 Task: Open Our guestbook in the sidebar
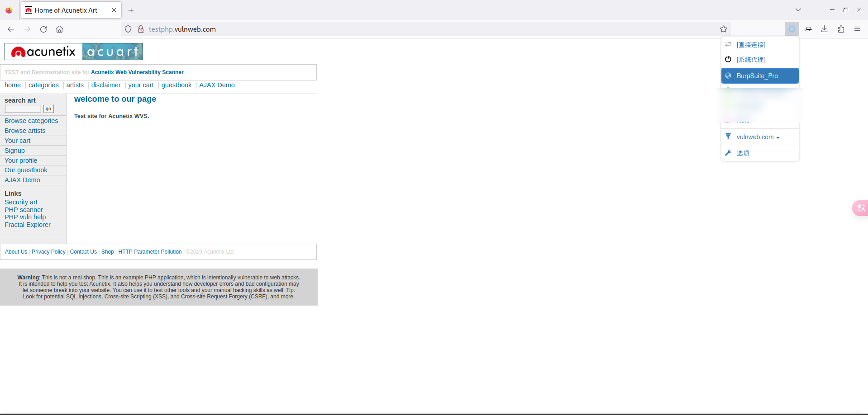tap(26, 170)
